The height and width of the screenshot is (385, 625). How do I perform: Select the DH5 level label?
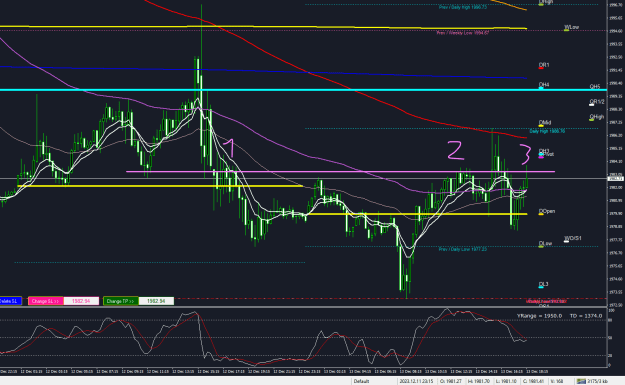click(595, 86)
